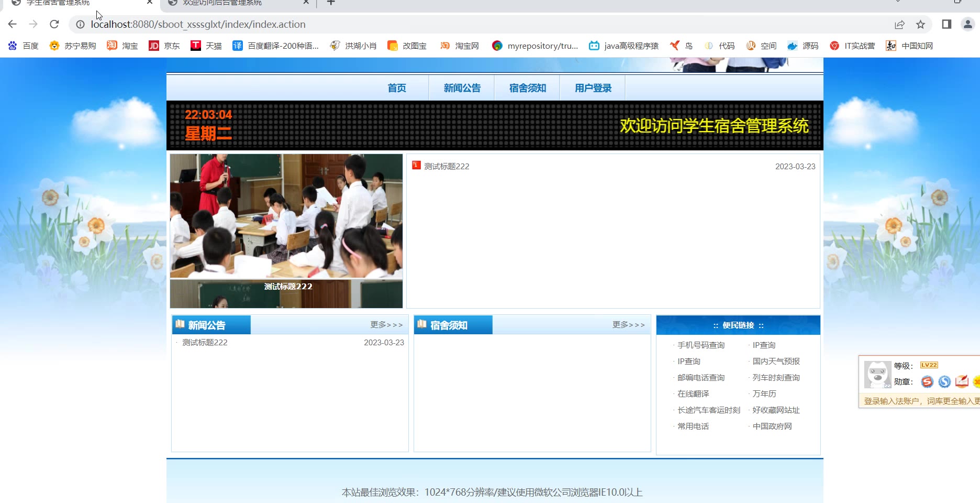
Task: Open the 中国知网 bookmark
Action: pos(909,46)
